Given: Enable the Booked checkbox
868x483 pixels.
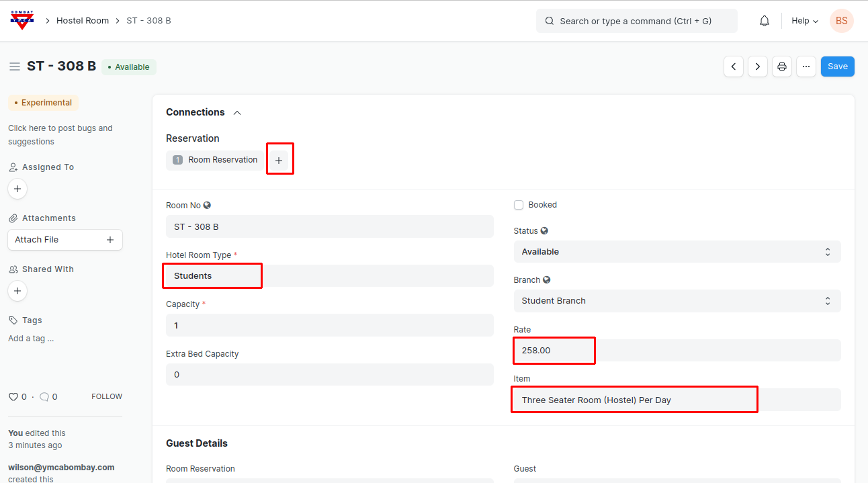Looking at the screenshot, I should (x=519, y=205).
